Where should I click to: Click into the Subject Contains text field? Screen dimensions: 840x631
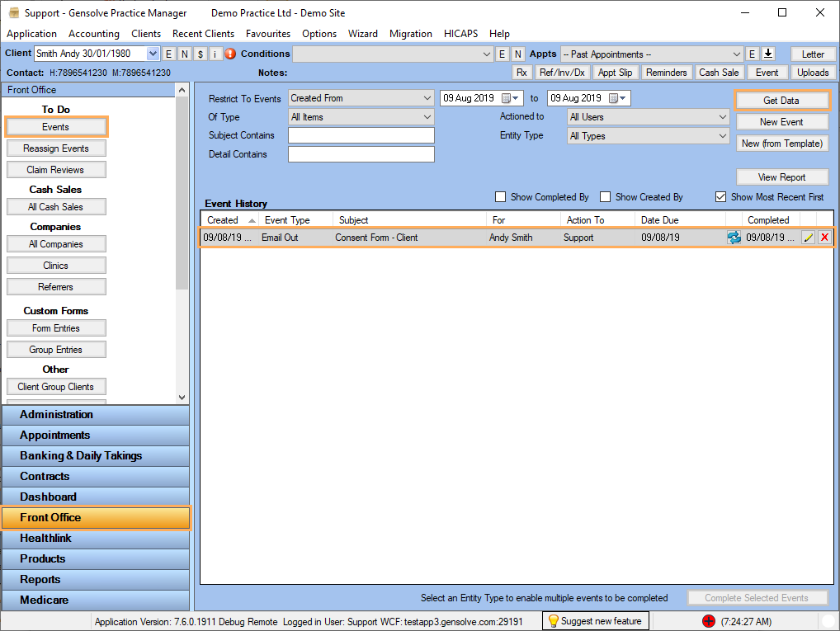pyautogui.click(x=361, y=135)
